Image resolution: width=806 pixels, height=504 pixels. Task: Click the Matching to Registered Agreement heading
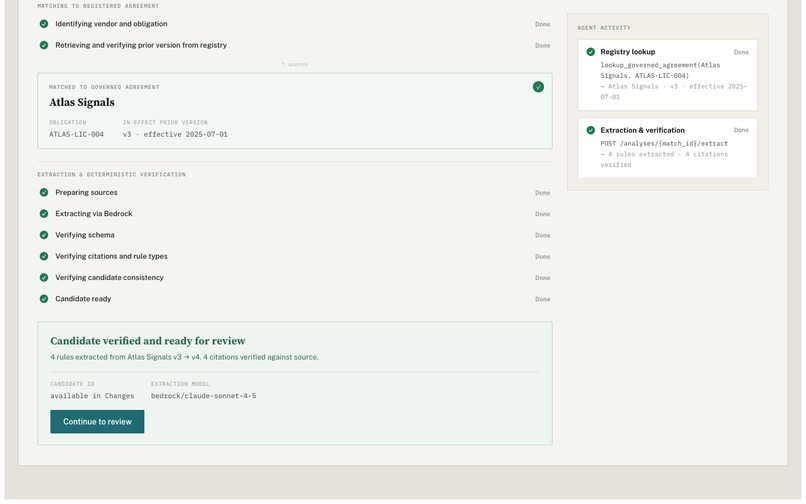pos(98,6)
